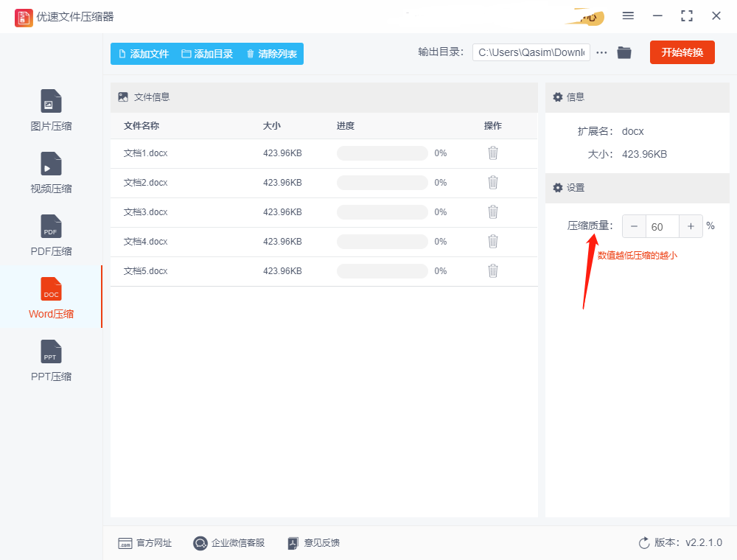The width and height of the screenshot is (737, 560).
Task: Click the output directory path field
Action: [x=531, y=52]
